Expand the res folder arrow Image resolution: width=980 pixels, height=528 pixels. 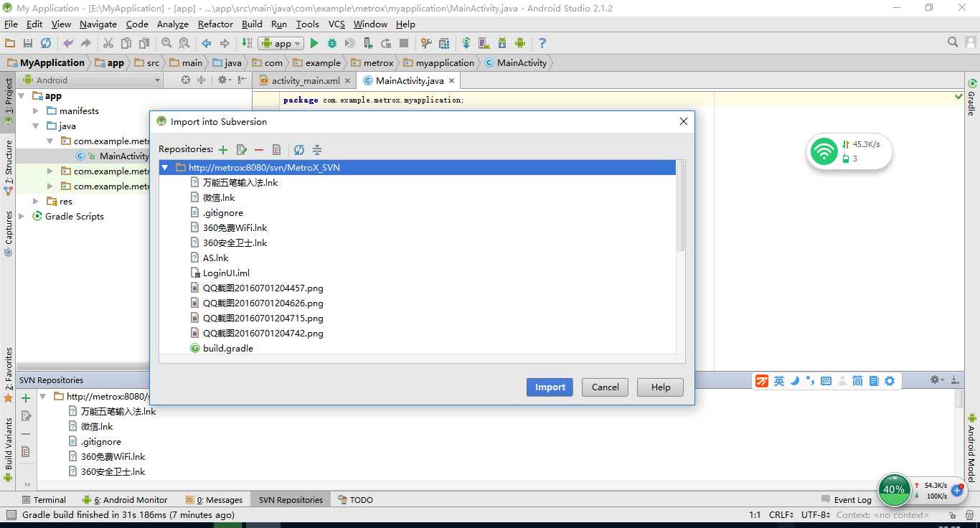pyautogui.click(x=36, y=202)
